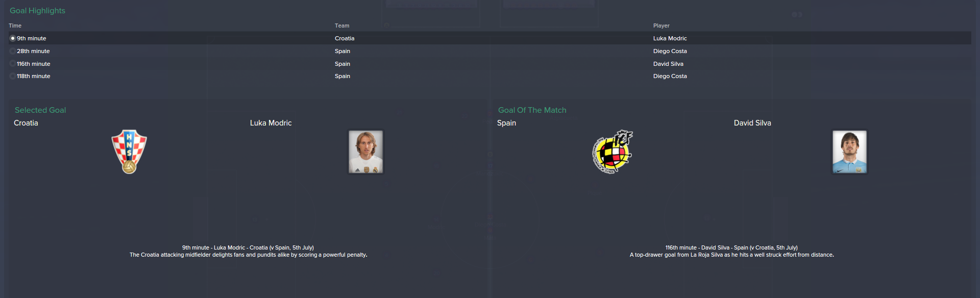The image size is (980, 298).
Task: Click David Silva in the goals table
Action: (x=668, y=64)
